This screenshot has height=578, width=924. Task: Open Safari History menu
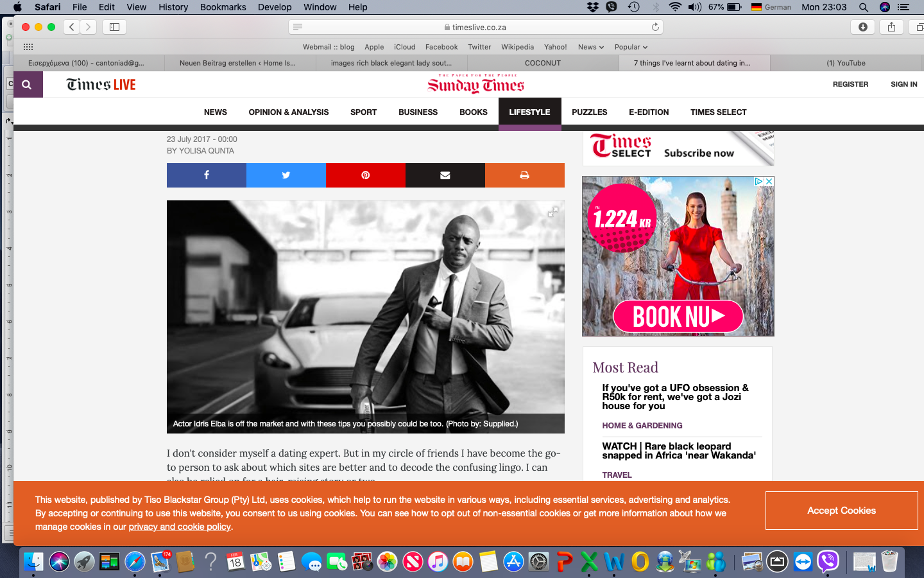173,7
